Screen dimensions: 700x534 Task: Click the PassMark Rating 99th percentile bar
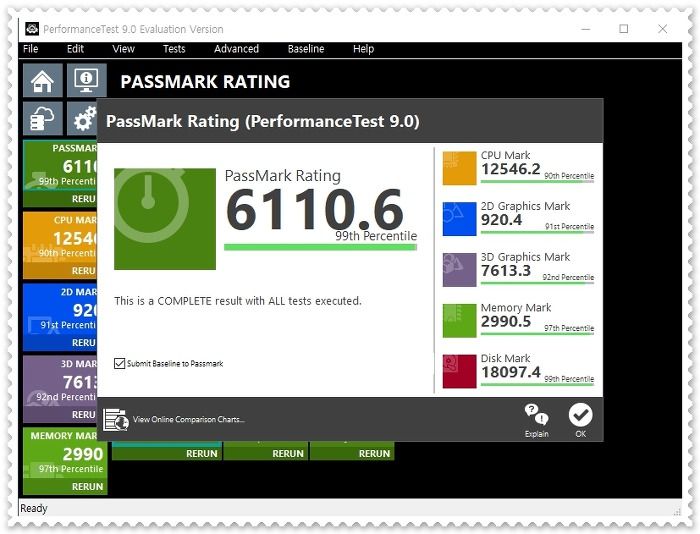point(320,247)
